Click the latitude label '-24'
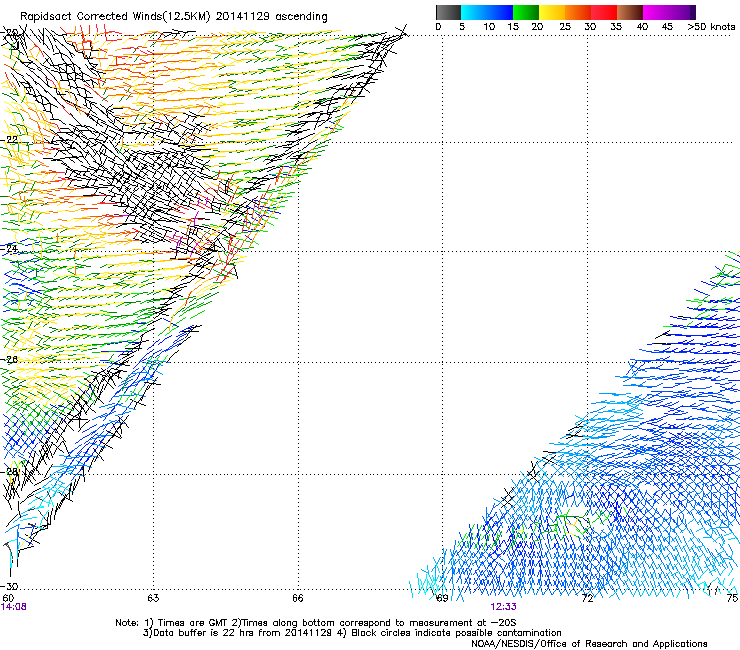 (10, 249)
